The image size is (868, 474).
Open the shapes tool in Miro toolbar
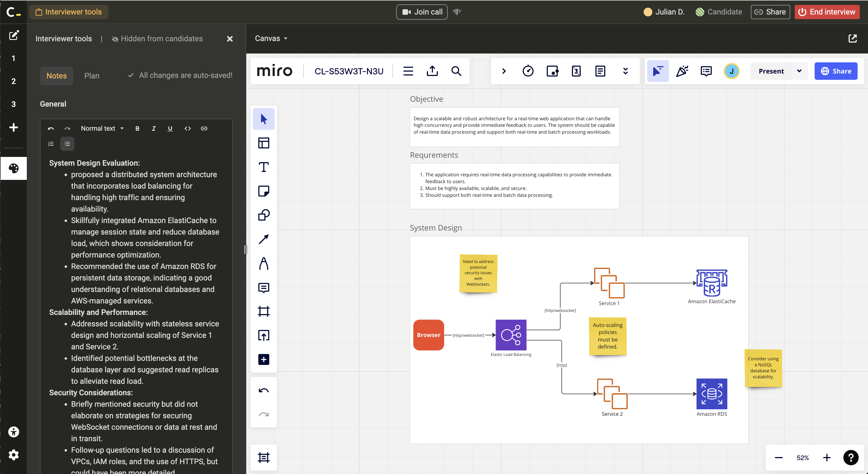pos(264,215)
